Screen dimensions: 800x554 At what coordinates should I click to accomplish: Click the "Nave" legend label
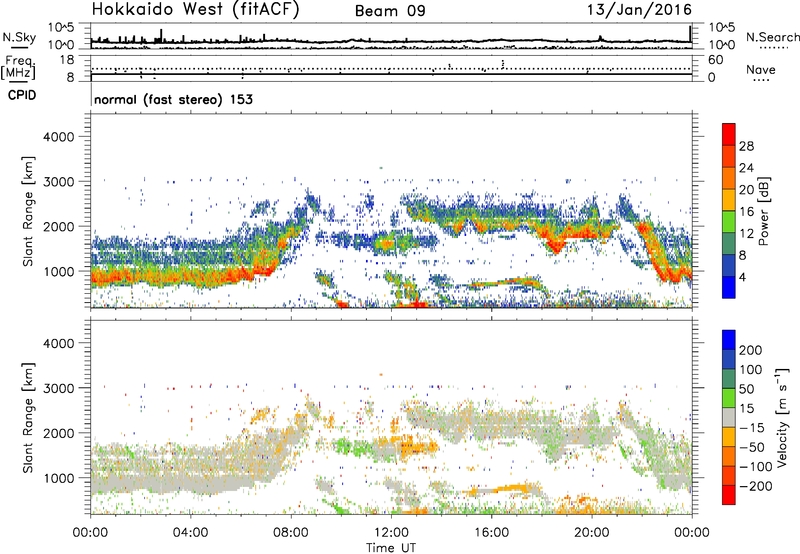[x=760, y=69]
